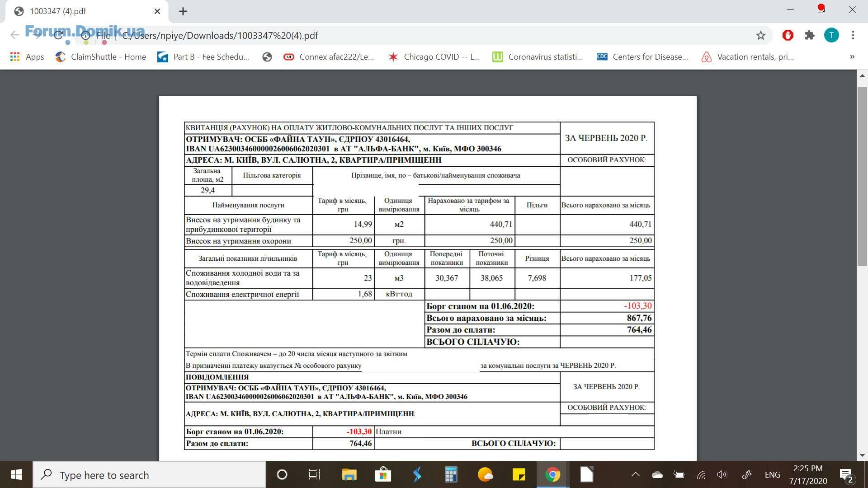Screen dimensions: 868x488
Task: Open the Extensions puzzle icon
Action: [810, 35]
